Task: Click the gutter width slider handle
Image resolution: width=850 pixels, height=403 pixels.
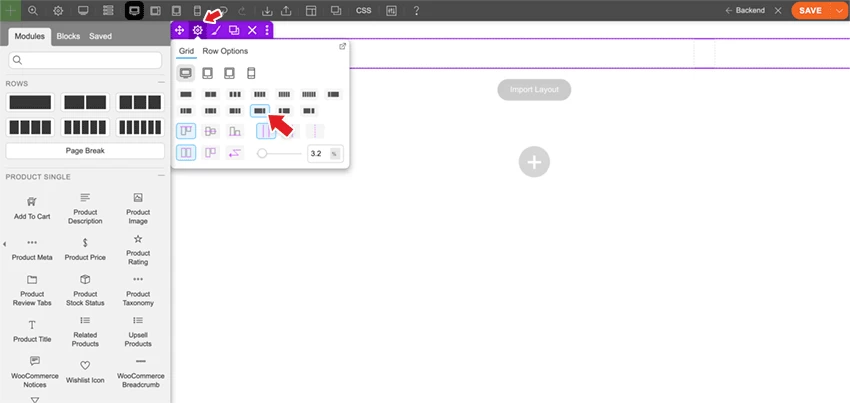Action: [x=262, y=153]
